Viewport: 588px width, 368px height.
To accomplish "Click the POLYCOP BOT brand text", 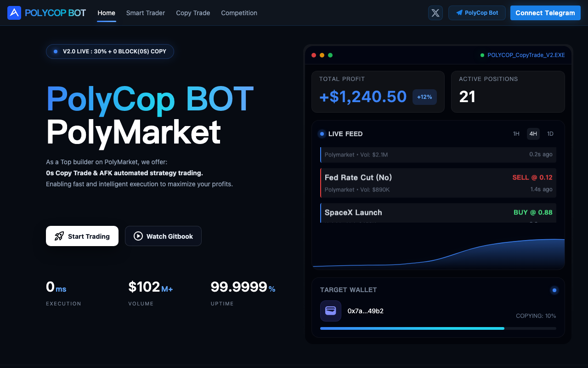I will pos(56,13).
